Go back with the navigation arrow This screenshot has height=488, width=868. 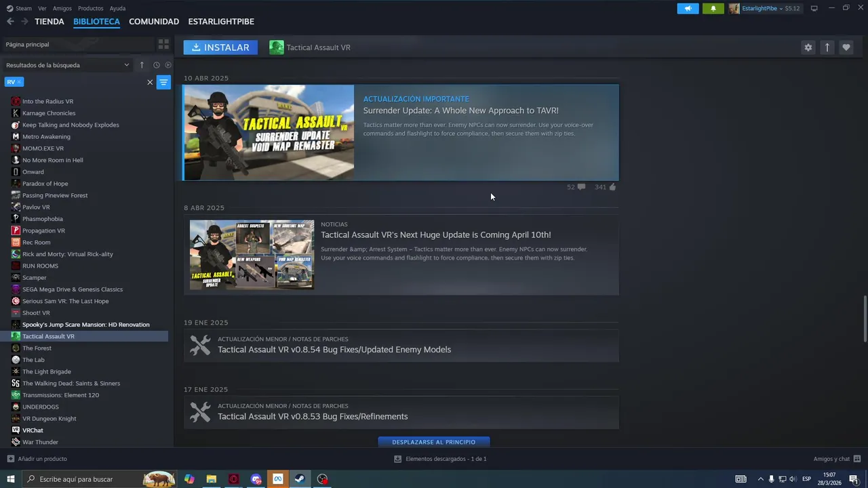tap(10, 22)
